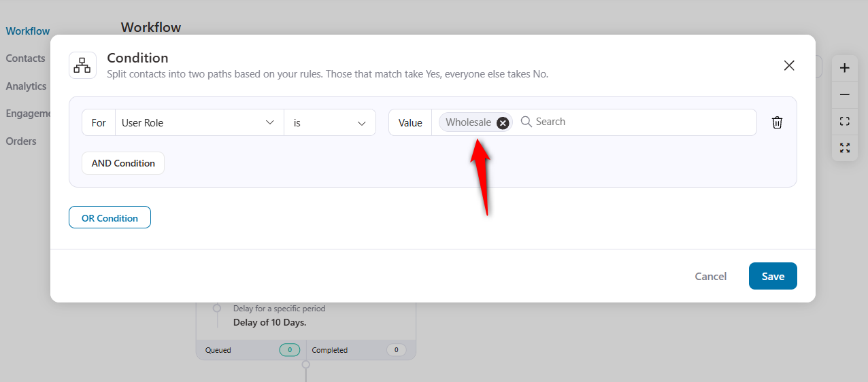Add an AND Condition
Viewport: 868px width, 382px height.
tap(123, 163)
